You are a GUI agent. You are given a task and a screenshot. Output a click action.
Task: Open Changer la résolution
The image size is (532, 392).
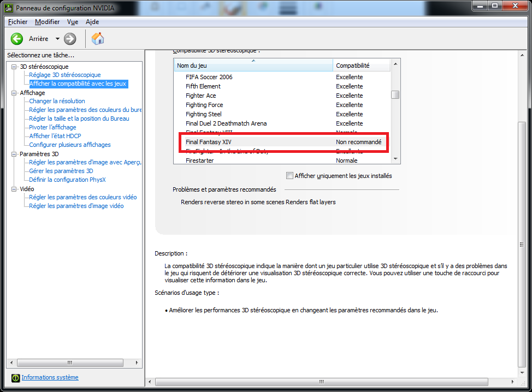click(57, 101)
